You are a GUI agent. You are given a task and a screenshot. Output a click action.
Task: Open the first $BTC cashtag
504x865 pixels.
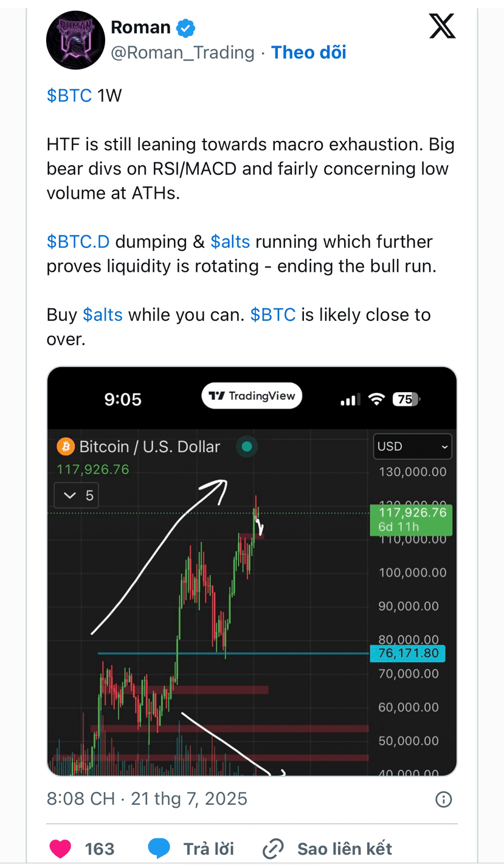(69, 95)
